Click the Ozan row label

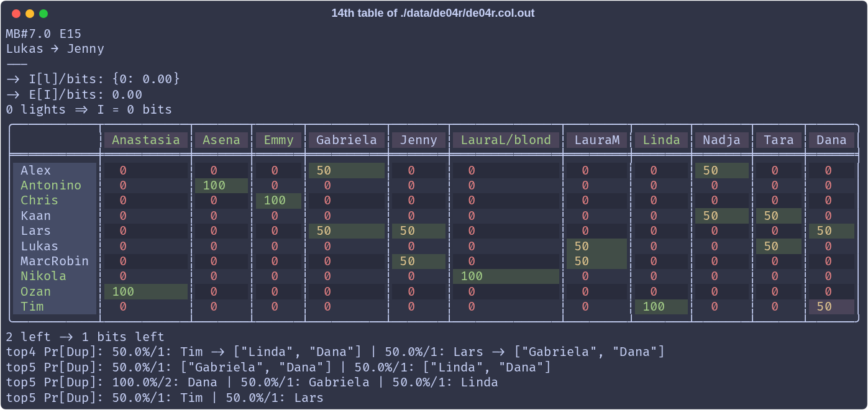(55, 291)
